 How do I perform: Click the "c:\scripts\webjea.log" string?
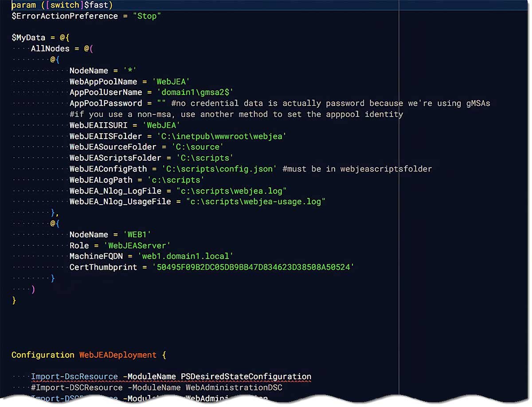pos(231,190)
